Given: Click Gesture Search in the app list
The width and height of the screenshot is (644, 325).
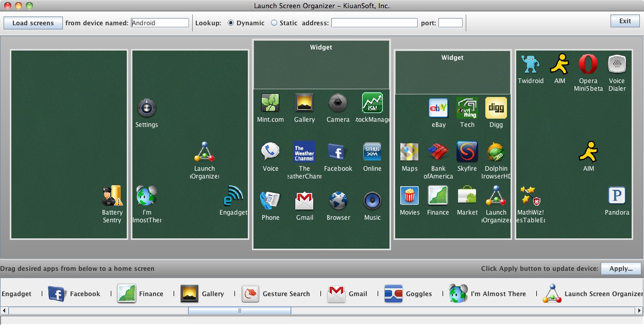Looking at the screenshot, I should [x=250, y=294].
